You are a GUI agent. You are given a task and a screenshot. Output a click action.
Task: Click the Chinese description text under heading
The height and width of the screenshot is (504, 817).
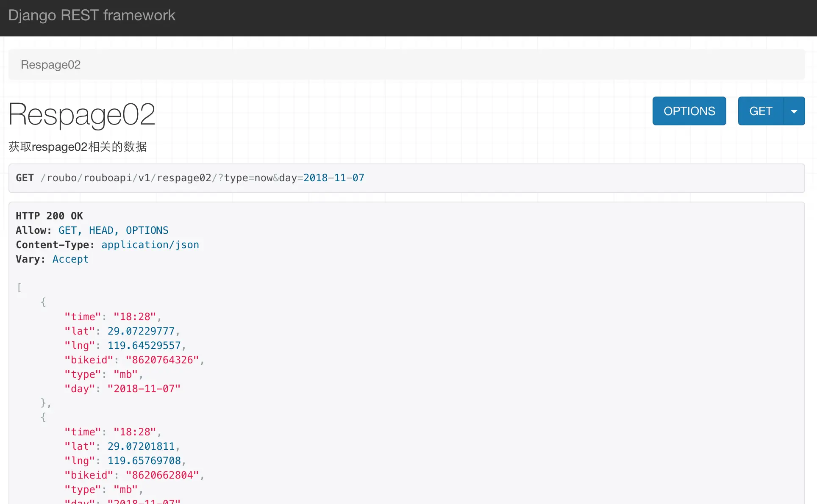pos(78,147)
